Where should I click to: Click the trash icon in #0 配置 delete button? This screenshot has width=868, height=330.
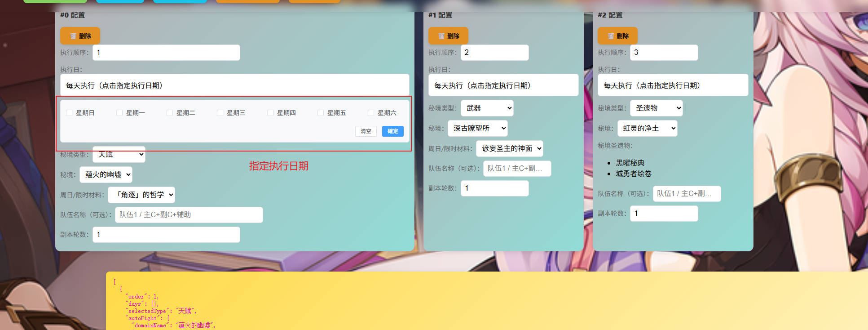click(73, 36)
